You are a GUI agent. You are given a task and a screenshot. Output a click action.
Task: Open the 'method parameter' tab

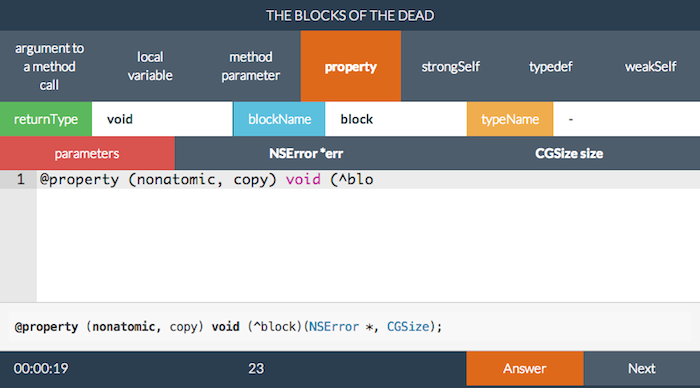coord(250,66)
